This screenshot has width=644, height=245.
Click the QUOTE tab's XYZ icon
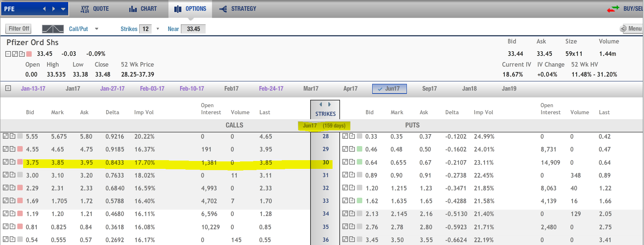[x=85, y=9]
